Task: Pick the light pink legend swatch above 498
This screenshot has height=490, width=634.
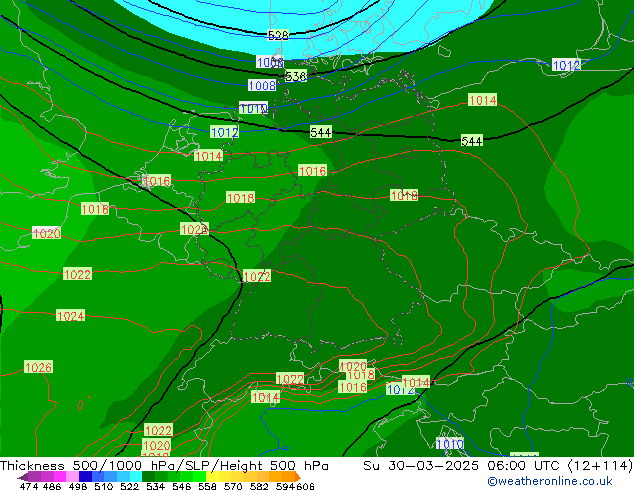Action: click(x=73, y=477)
